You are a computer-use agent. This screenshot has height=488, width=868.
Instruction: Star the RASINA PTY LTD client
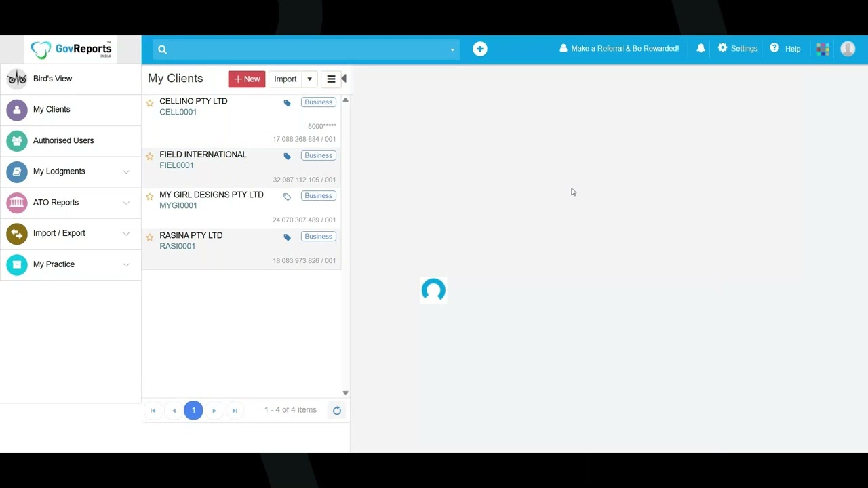pyautogui.click(x=150, y=237)
